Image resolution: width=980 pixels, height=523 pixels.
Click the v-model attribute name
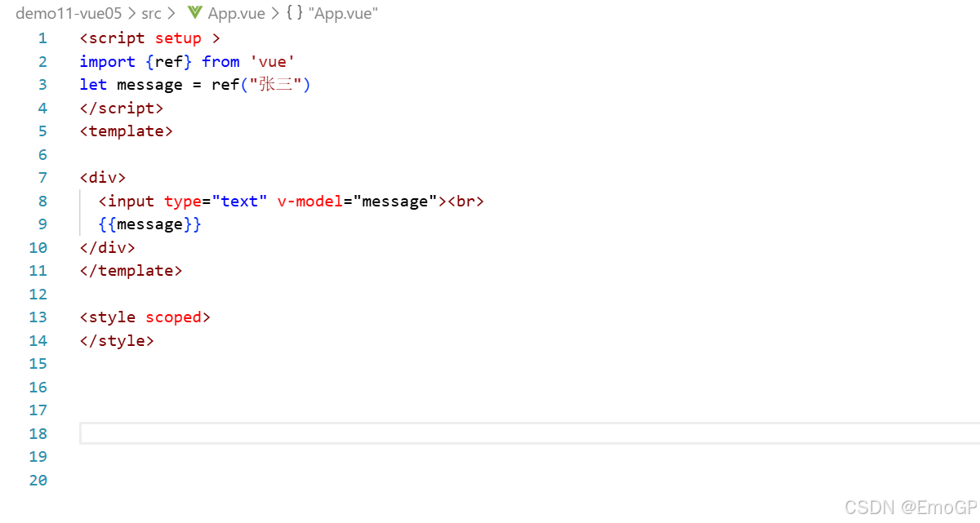pyautogui.click(x=310, y=201)
